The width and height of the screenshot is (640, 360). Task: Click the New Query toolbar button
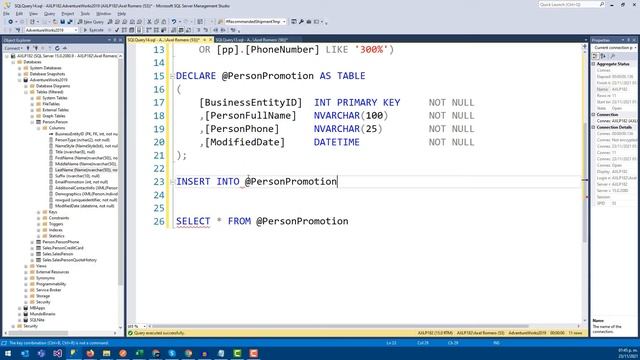point(90,22)
